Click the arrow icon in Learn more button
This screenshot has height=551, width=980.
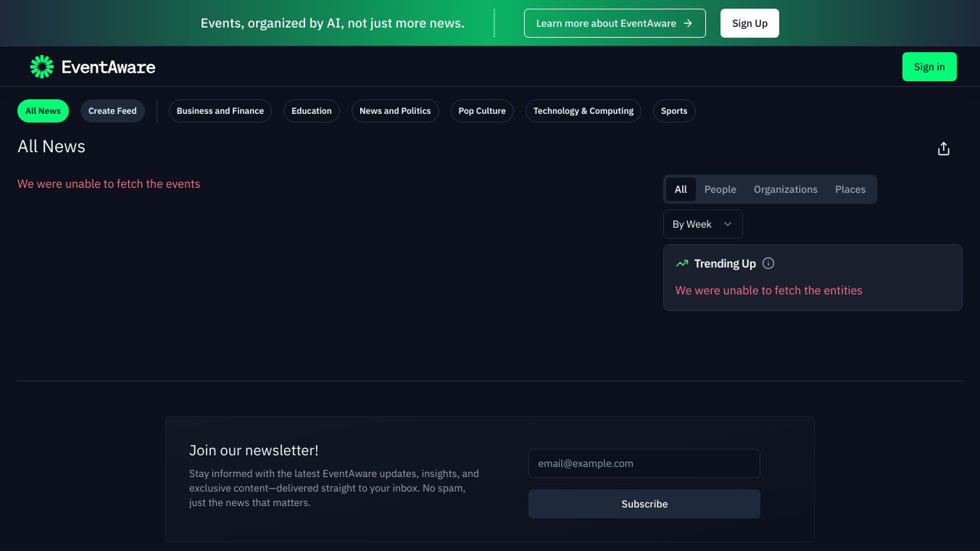pyautogui.click(x=688, y=23)
